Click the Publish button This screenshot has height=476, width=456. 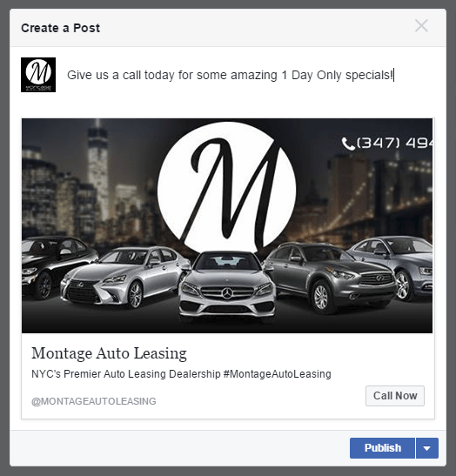(x=382, y=448)
